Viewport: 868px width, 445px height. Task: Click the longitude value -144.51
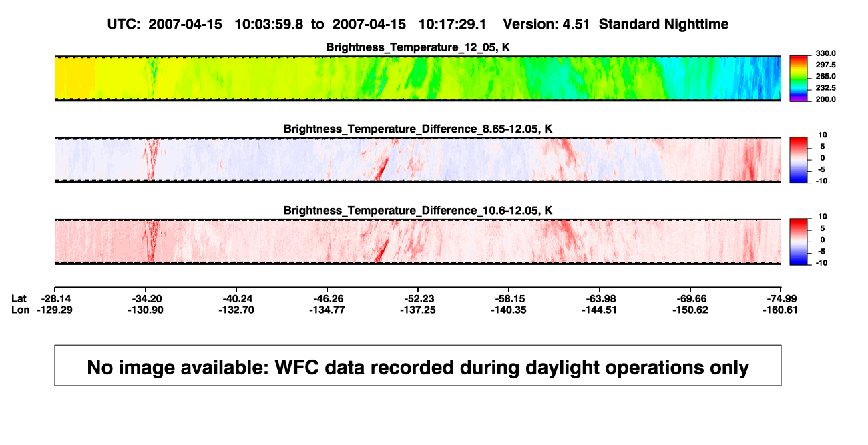(600, 310)
